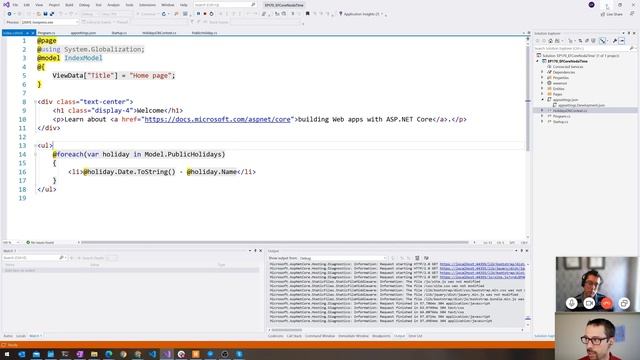This screenshot has width=640, height=360.
Task: Click the Stop Debugging red button
Action: (205, 14)
